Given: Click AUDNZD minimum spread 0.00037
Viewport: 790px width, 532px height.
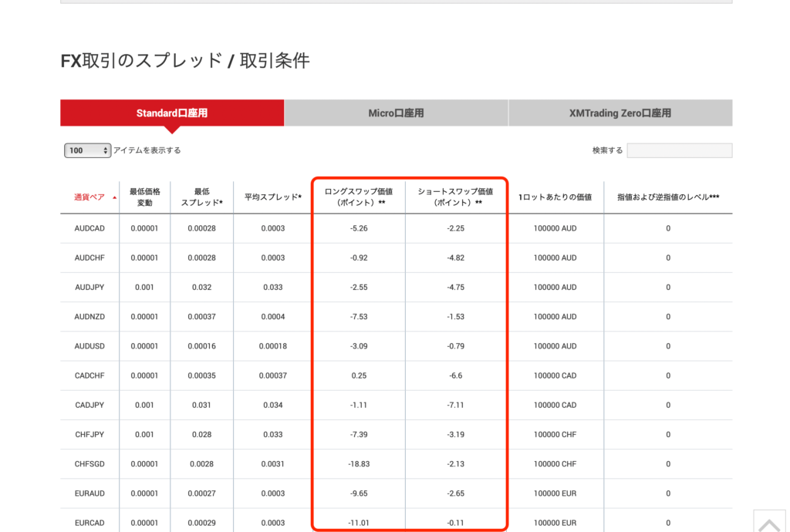Looking at the screenshot, I should pos(201,317).
